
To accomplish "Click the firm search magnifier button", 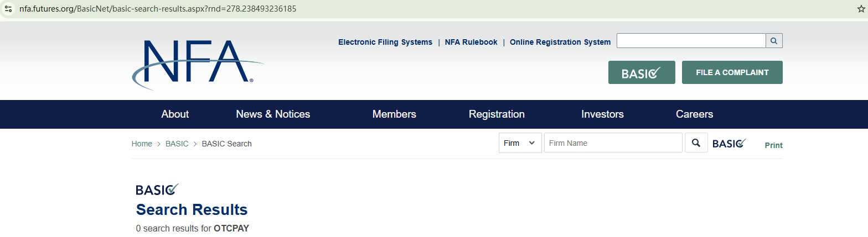I will [696, 143].
